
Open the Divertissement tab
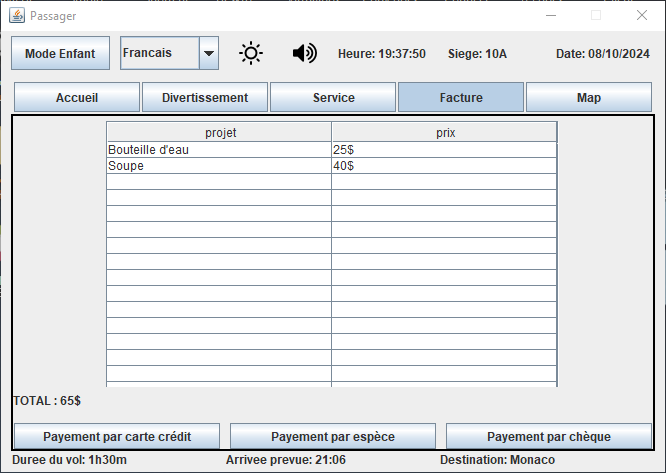point(205,98)
